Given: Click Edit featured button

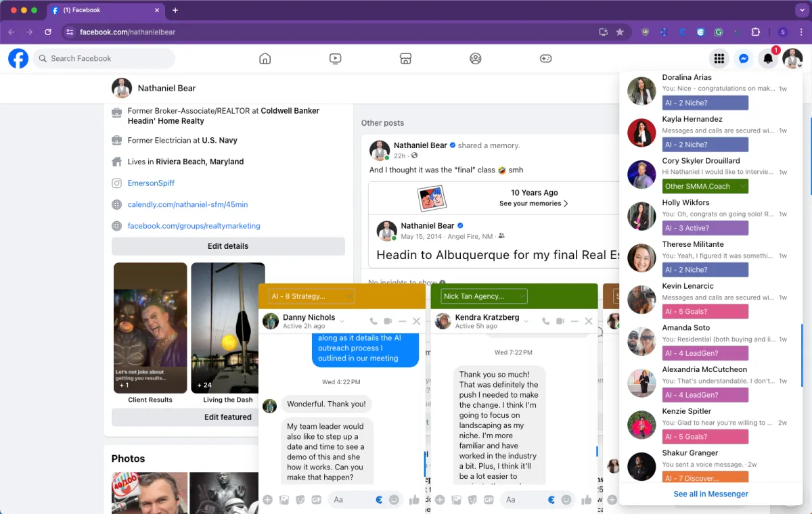Looking at the screenshot, I should tap(228, 417).
